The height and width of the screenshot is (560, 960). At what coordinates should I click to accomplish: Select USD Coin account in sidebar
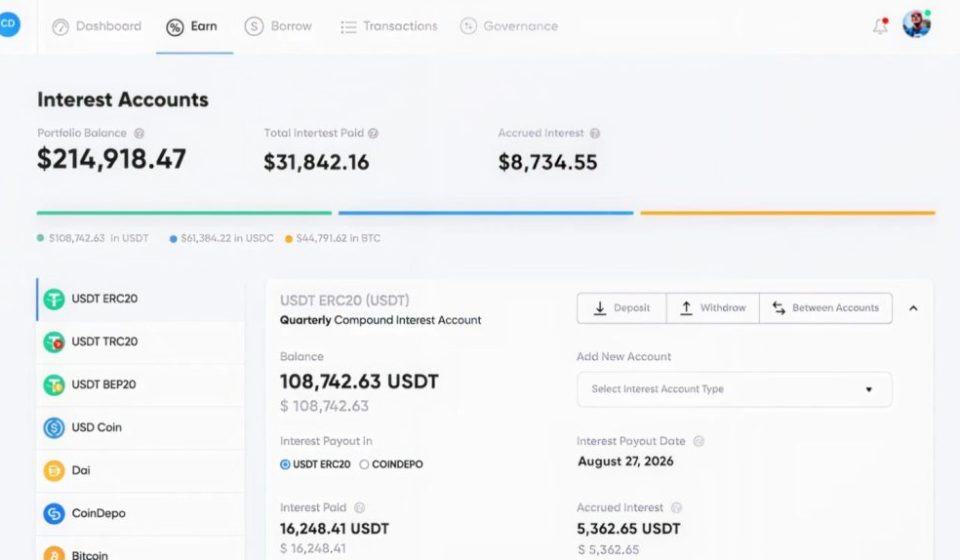coord(140,428)
